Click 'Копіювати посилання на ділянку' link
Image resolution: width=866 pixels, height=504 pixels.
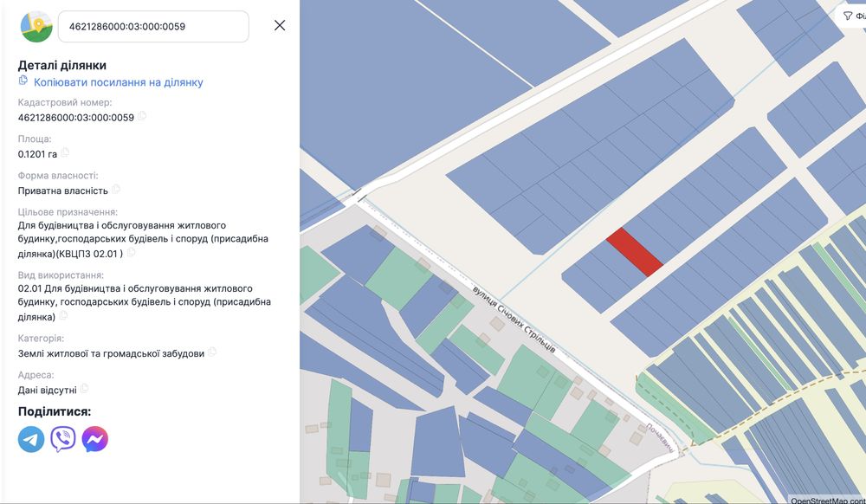[x=119, y=82]
